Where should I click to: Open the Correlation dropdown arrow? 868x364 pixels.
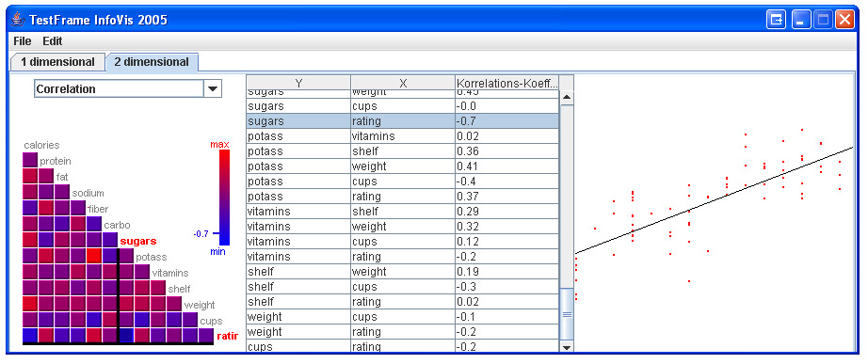coord(213,88)
